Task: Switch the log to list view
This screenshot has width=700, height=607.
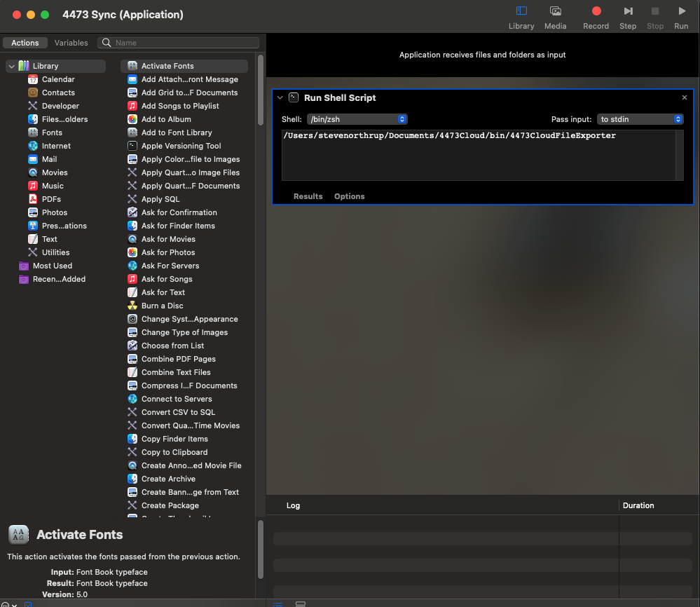Action: pyautogui.click(x=277, y=604)
